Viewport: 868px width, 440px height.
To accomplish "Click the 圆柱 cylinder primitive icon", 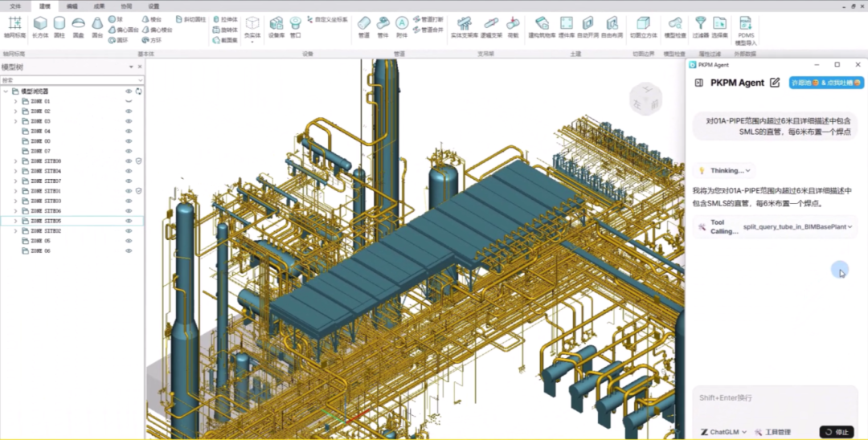I will click(x=59, y=26).
